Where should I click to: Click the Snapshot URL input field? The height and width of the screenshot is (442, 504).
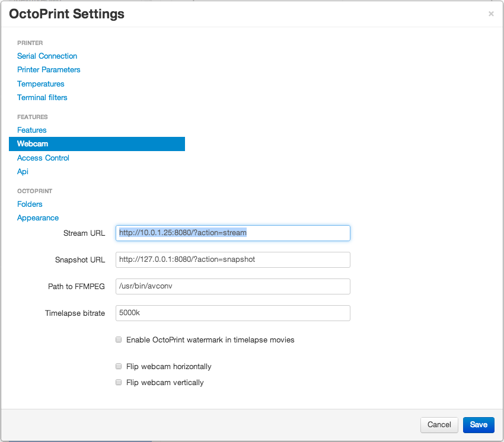click(232, 260)
